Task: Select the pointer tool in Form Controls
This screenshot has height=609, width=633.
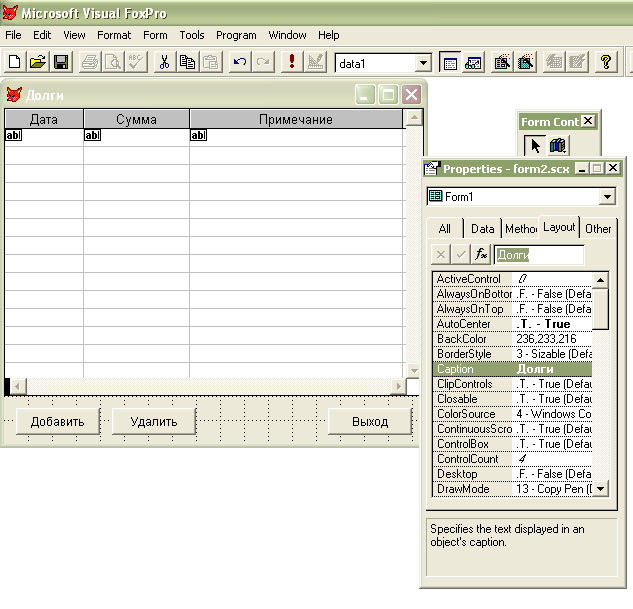Action: click(x=534, y=146)
